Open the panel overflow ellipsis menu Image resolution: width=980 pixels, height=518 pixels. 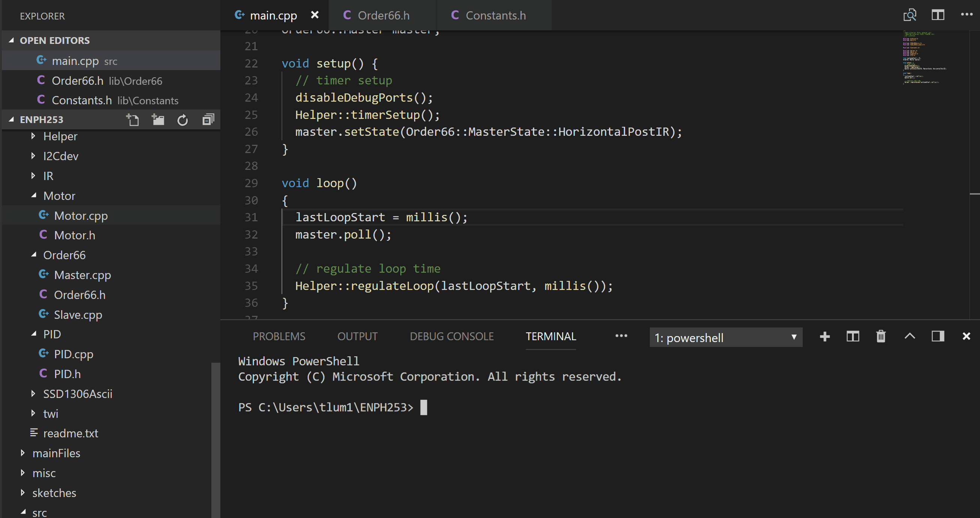pos(621,336)
